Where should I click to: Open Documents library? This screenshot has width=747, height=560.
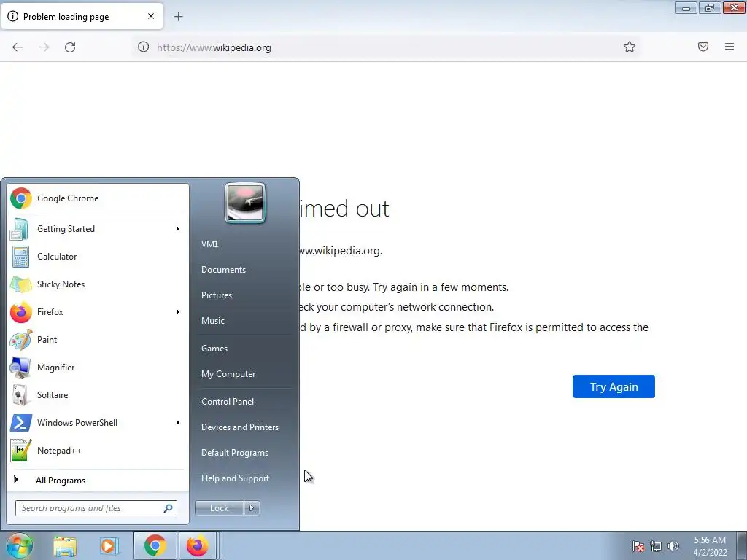point(223,270)
